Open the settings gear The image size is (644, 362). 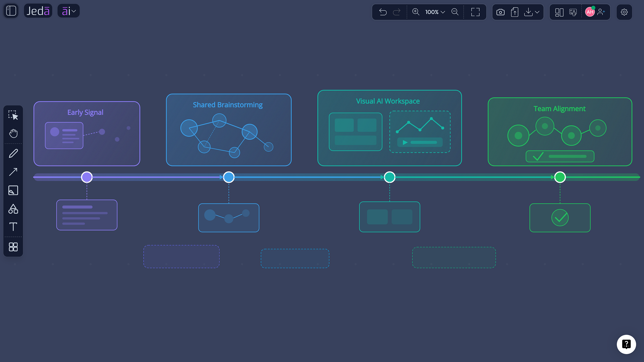[x=624, y=12]
